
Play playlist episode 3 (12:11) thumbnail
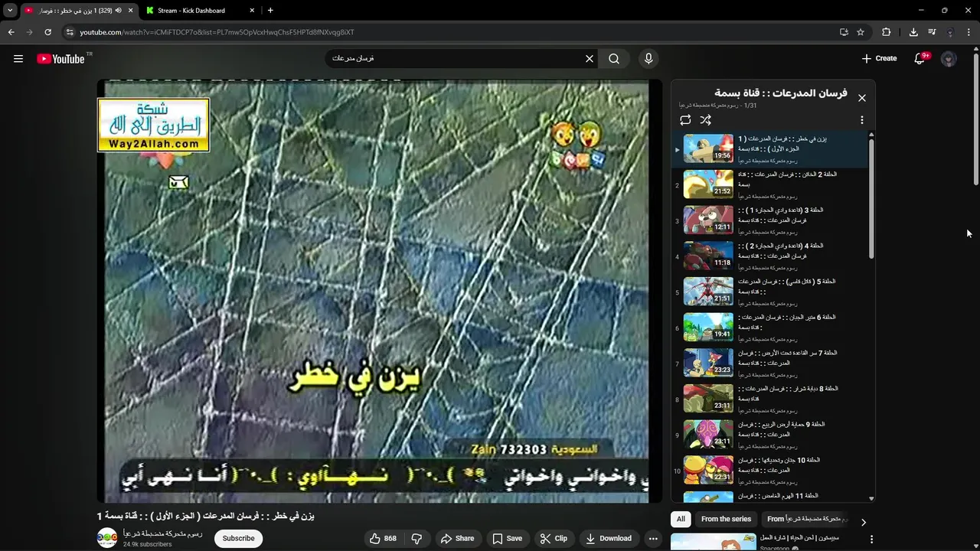(708, 220)
